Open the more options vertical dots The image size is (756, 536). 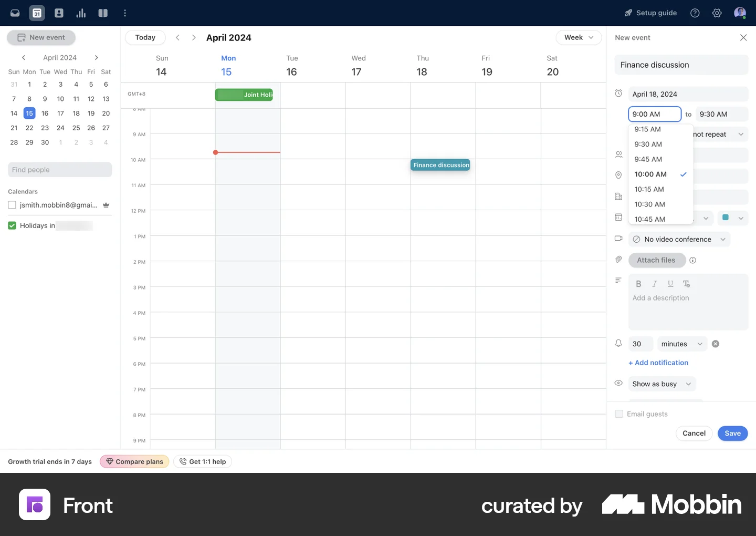tap(125, 13)
